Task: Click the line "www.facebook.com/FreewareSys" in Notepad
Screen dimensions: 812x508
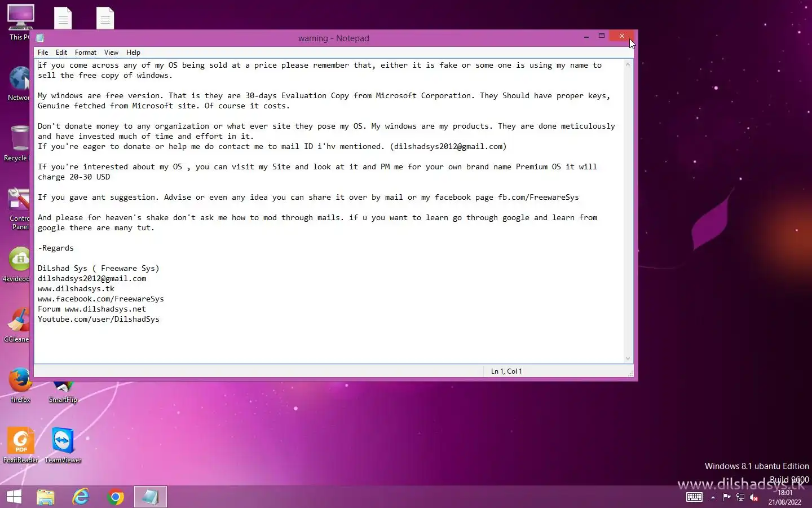Action: coord(101,299)
